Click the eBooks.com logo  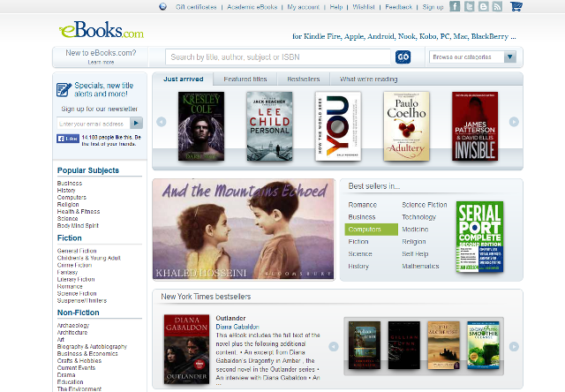pyautogui.click(x=102, y=29)
